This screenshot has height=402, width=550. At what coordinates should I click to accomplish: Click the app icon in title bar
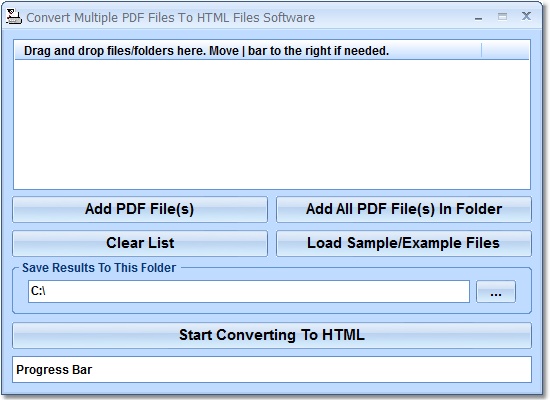click(x=14, y=17)
